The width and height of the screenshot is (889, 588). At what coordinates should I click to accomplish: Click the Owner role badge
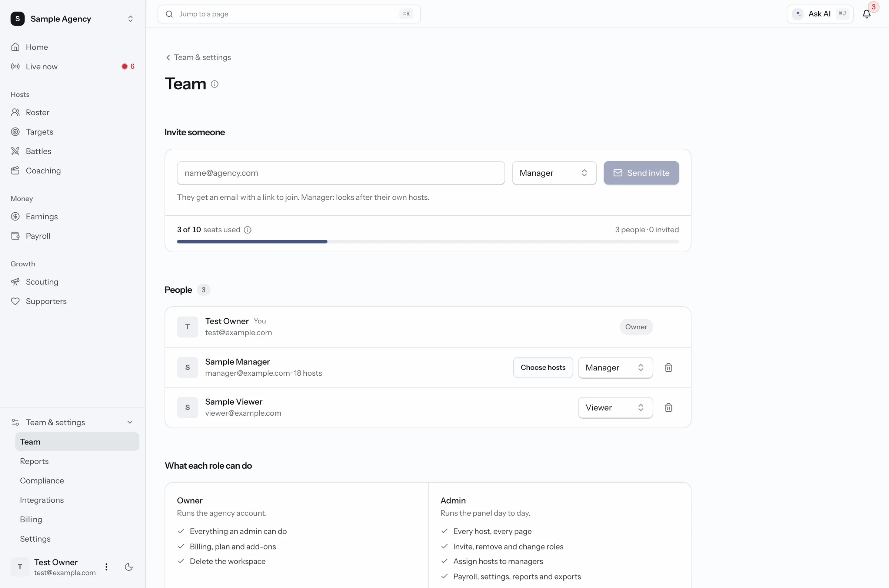636,327
